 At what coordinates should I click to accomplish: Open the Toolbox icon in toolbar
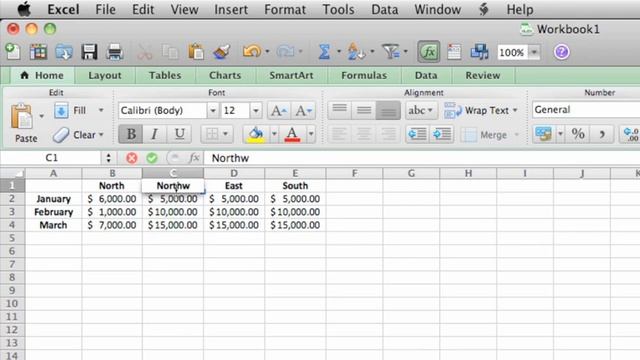(454, 52)
